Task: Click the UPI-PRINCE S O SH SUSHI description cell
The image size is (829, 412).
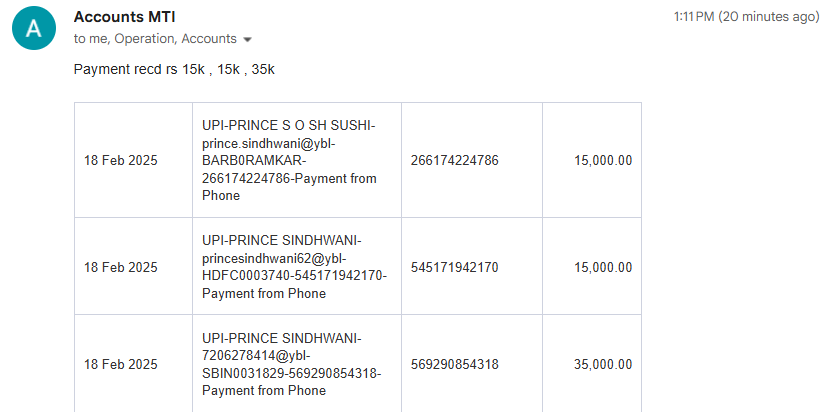Action: 297,160
